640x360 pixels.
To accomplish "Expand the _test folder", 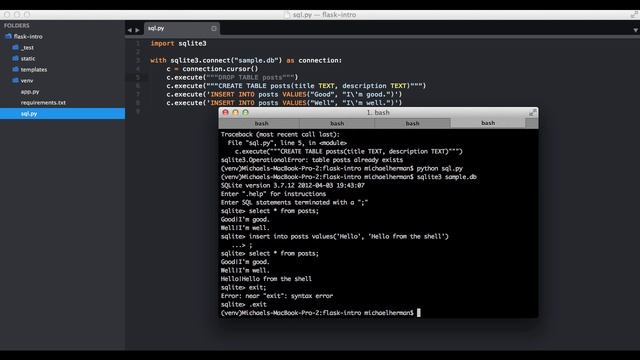I will coord(27,47).
